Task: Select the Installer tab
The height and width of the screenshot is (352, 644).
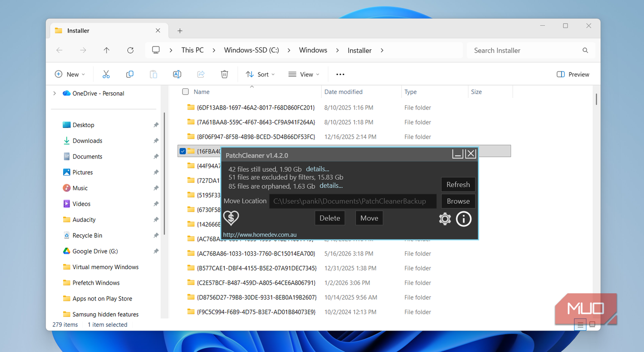Action: pos(108,30)
